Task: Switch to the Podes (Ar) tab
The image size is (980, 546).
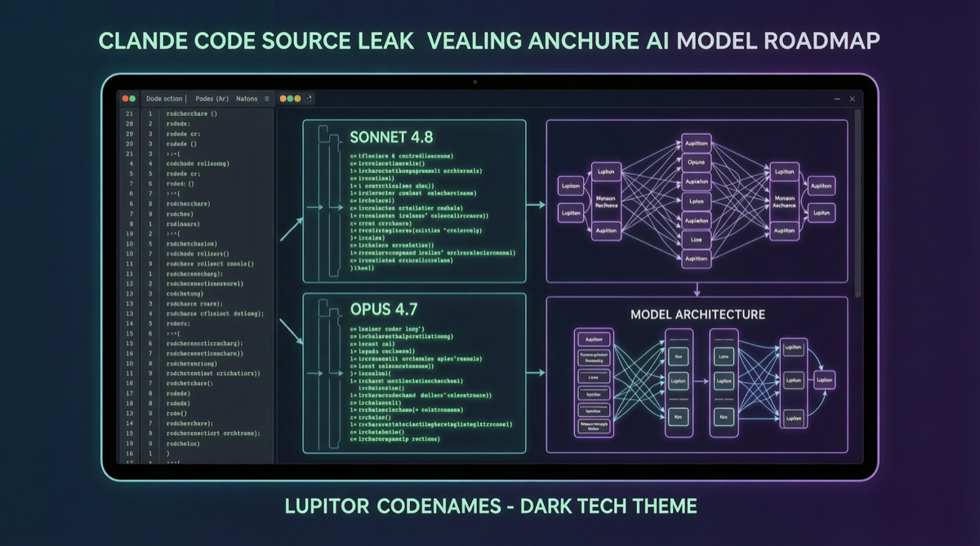Action: point(212,99)
